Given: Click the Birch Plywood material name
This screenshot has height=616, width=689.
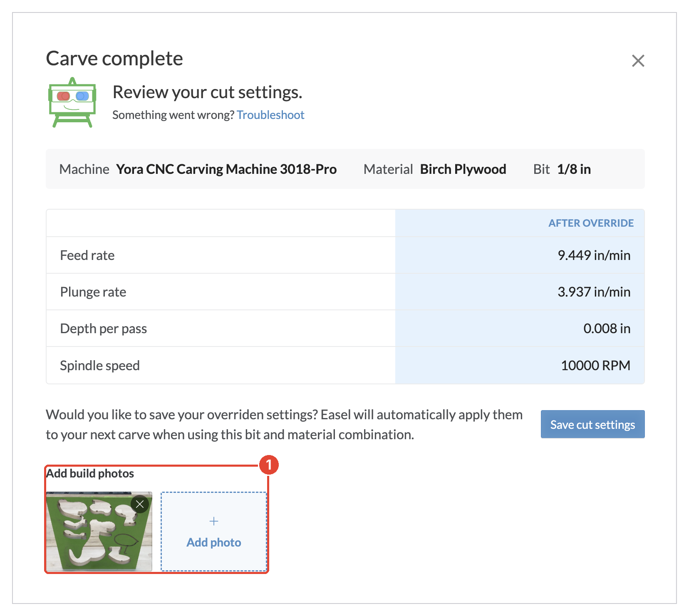Looking at the screenshot, I should (463, 169).
